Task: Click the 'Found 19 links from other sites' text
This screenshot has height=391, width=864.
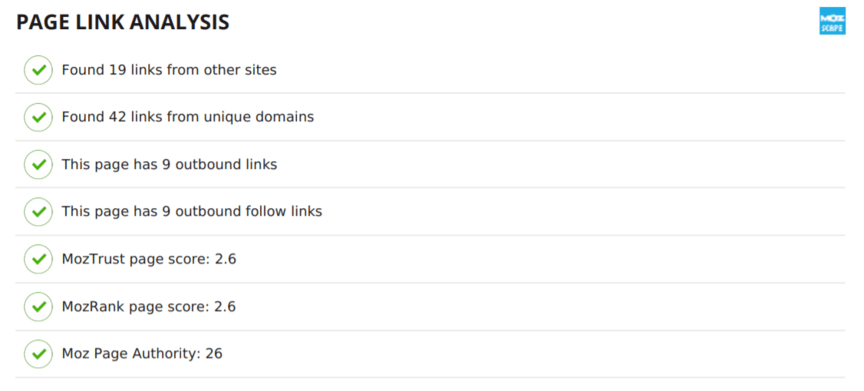Action: click(x=169, y=70)
